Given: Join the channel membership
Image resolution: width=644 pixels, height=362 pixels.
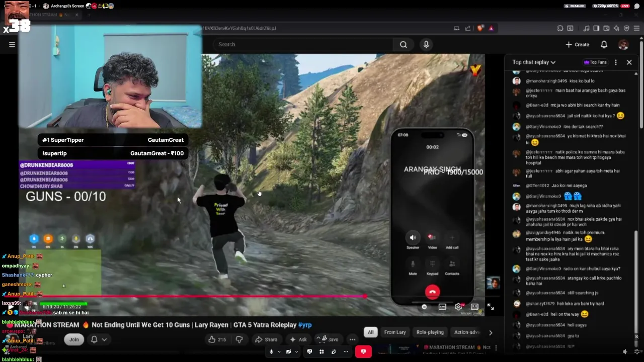Looking at the screenshot, I should (74, 339).
